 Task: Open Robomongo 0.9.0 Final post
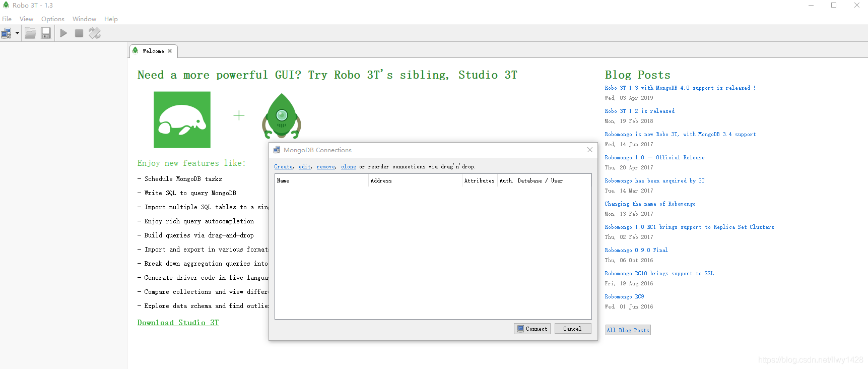[636, 251]
